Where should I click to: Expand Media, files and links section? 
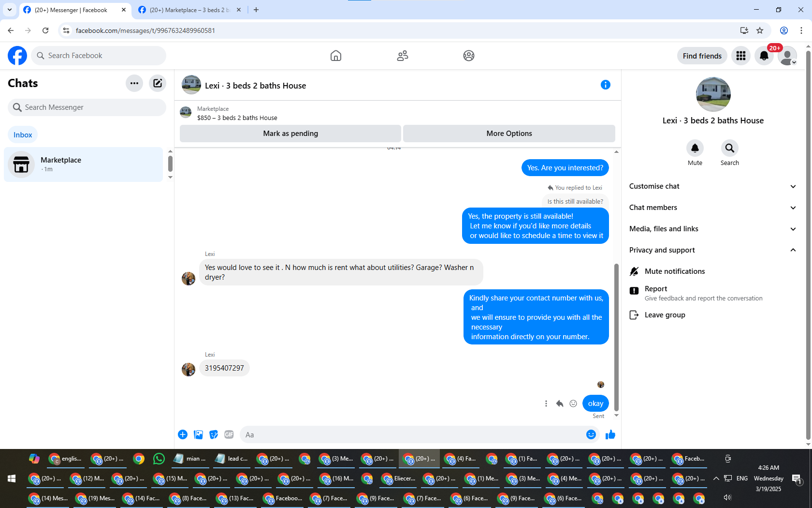tap(713, 229)
